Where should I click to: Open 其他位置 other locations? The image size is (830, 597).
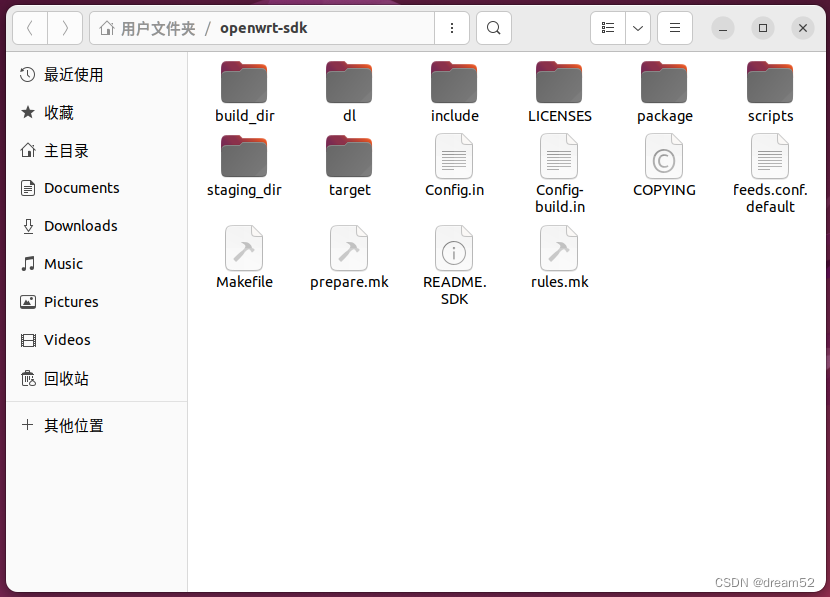click(97, 425)
